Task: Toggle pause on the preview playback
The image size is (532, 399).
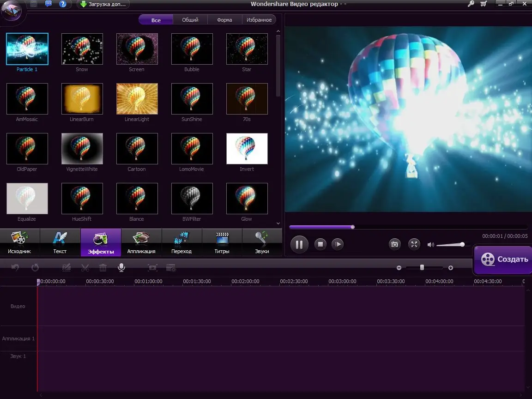Action: point(299,244)
